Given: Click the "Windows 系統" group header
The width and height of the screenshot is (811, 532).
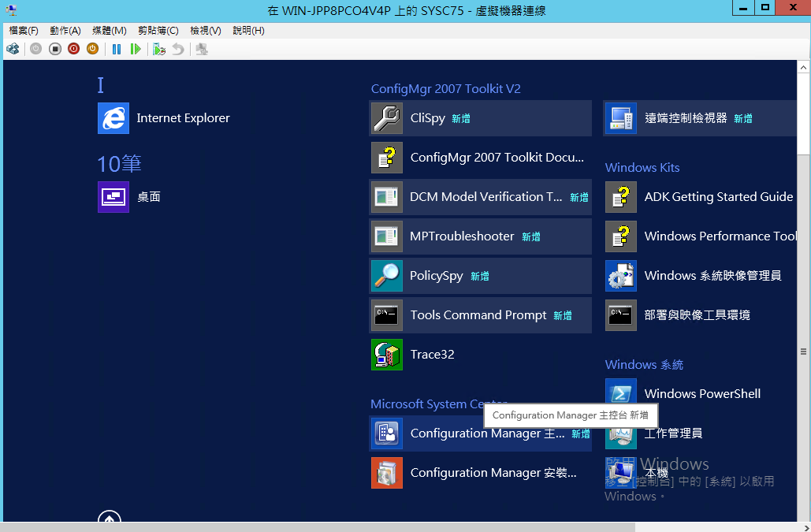Looking at the screenshot, I should 644,364.
